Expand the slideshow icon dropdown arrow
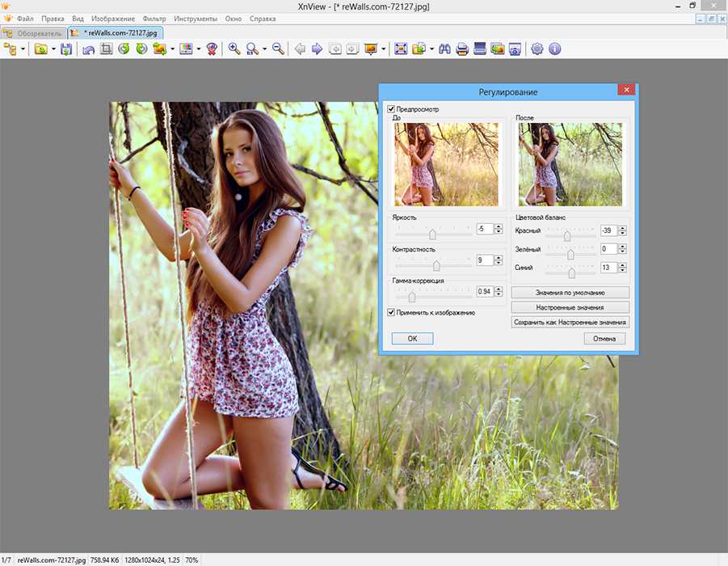 383,49
